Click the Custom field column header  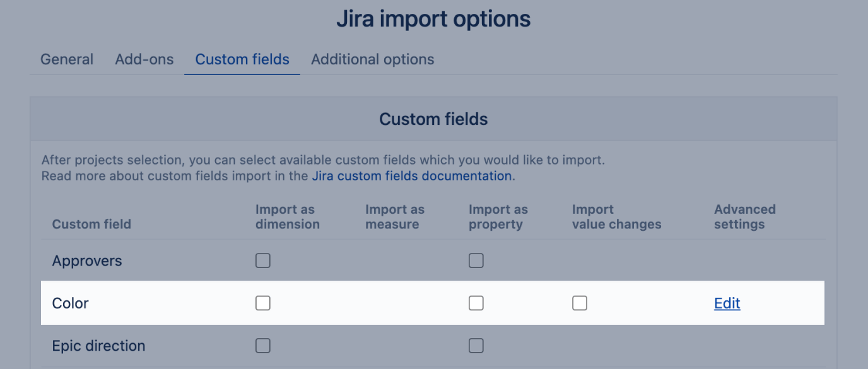click(91, 224)
